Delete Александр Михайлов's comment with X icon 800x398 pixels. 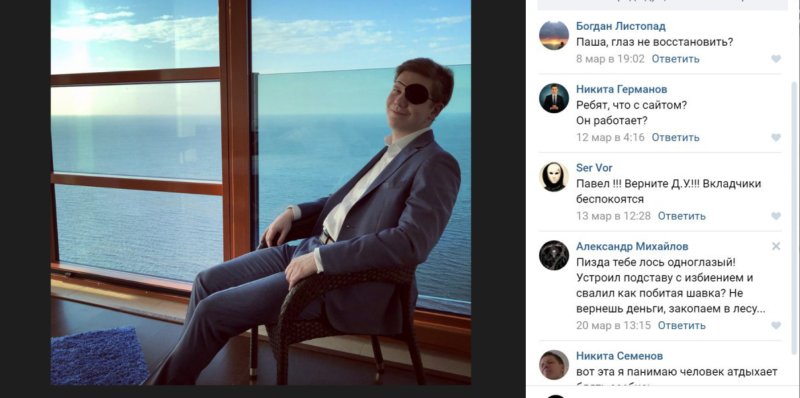tap(776, 246)
